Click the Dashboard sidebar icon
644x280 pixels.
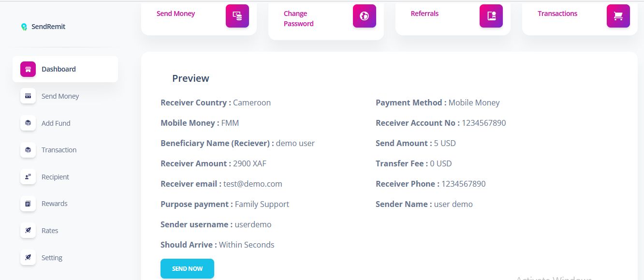(x=28, y=69)
